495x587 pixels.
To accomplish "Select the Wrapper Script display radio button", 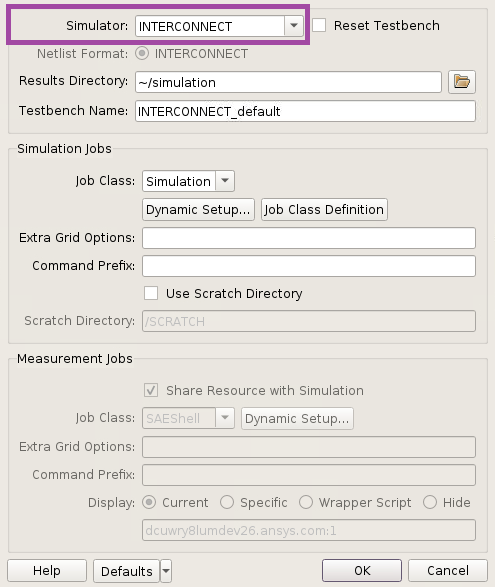I will coord(306,502).
